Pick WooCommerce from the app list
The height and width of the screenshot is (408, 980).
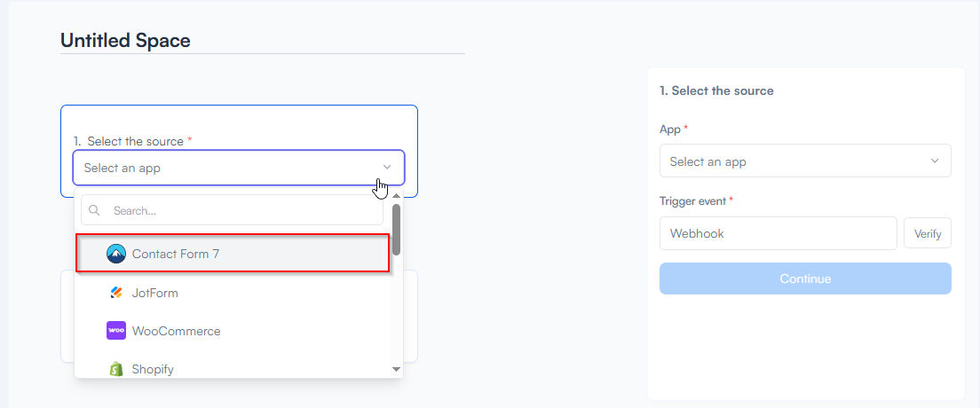pos(176,331)
